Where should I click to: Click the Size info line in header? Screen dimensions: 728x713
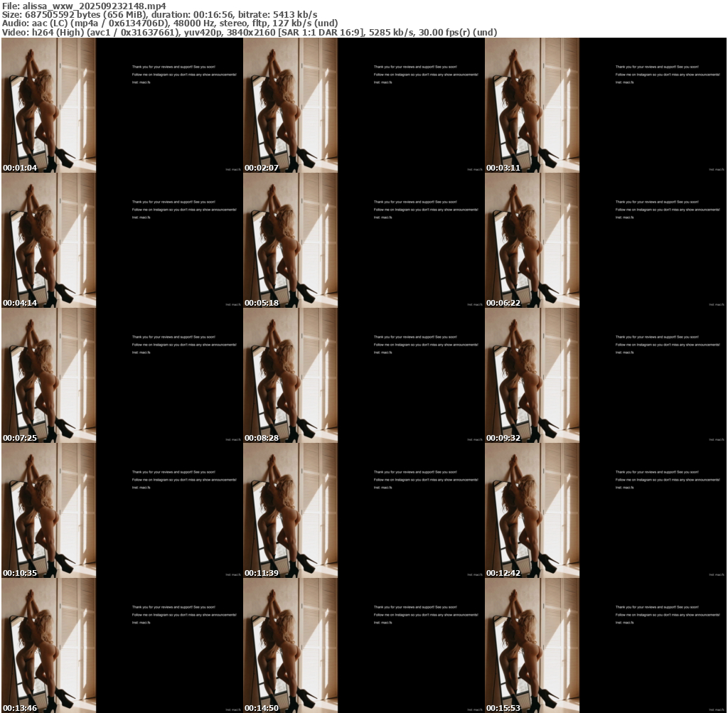coord(160,15)
